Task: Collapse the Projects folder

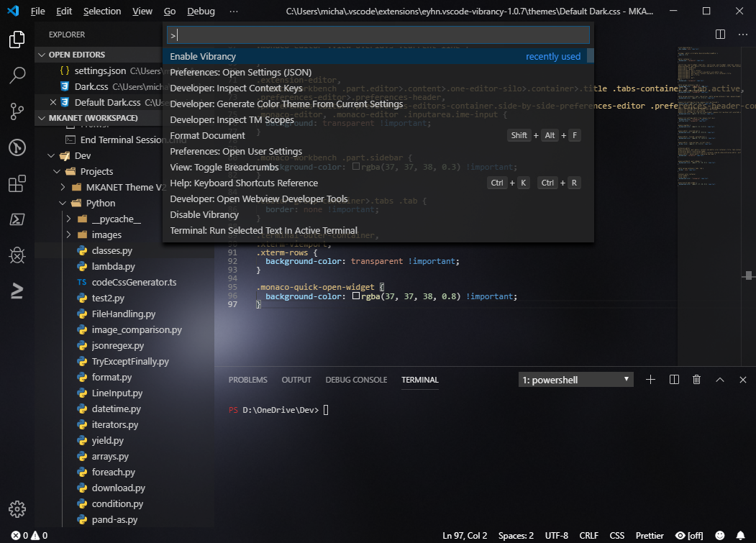Action: pyautogui.click(x=57, y=172)
